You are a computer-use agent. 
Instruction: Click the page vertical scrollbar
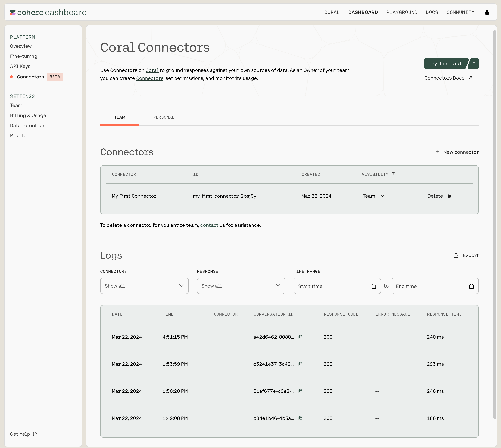click(x=495, y=222)
